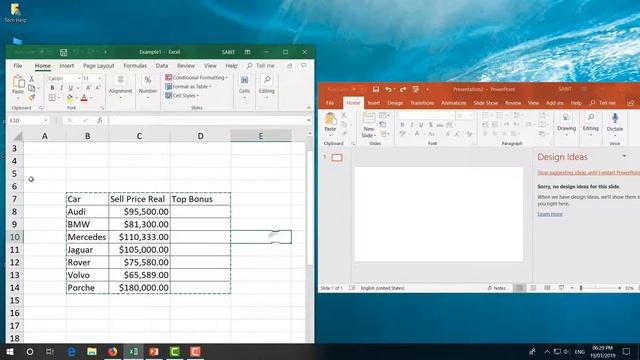Open the Insert tab in Excel
This screenshot has width=640, height=360.
pyautogui.click(x=67, y=66)
